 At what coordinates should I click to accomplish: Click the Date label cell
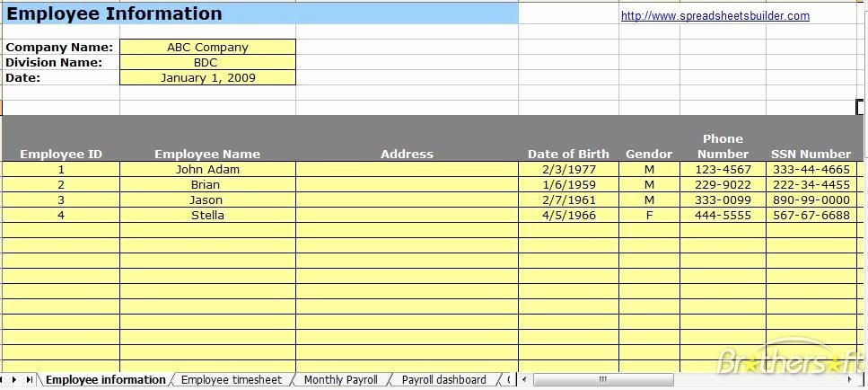pyautogui.click(x=61, y=77)
